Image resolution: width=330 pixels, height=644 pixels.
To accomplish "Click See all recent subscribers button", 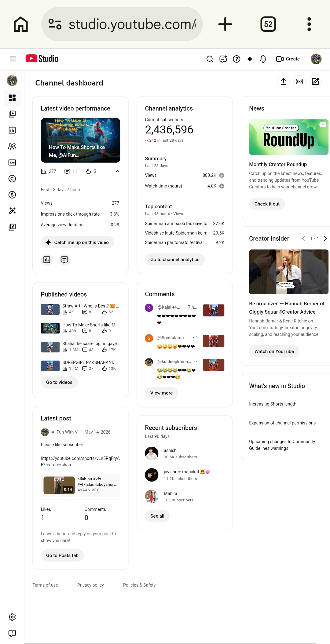I will click(157, 516).
